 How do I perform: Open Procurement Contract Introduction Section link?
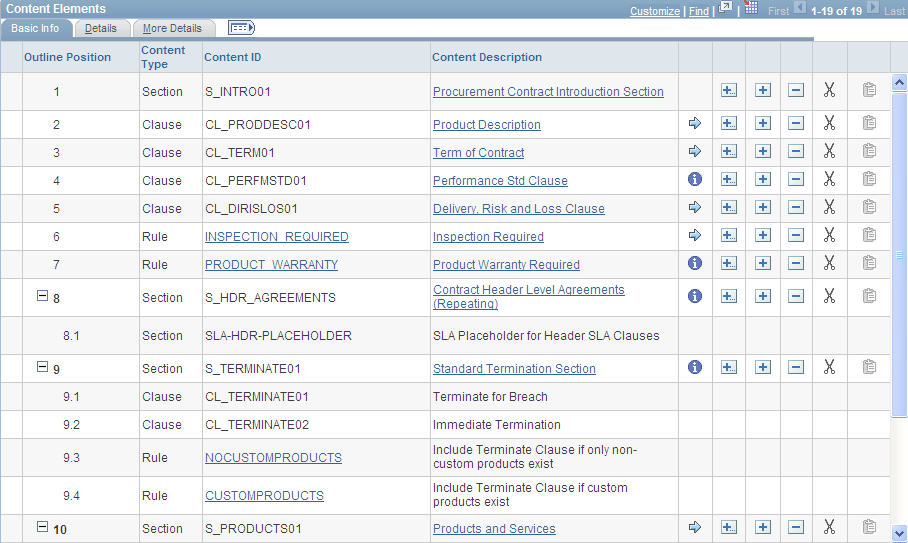[548, 91]
